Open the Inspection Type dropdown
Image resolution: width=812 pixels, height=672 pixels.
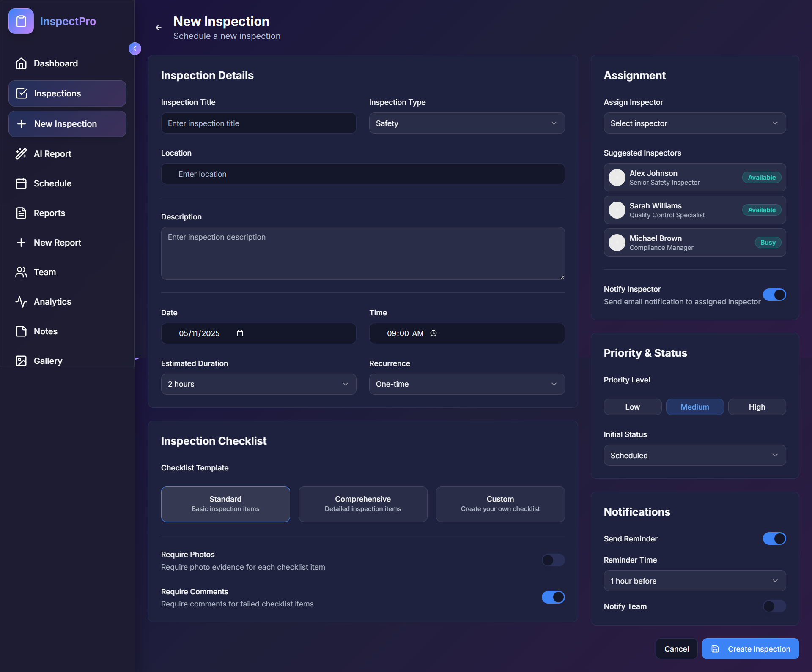point(467,123)
